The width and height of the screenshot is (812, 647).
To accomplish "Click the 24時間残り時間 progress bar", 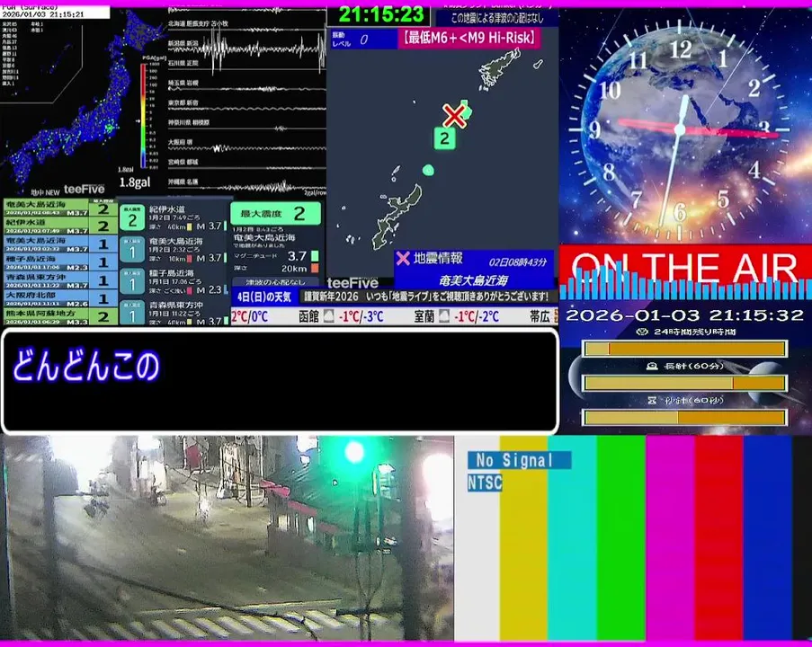I will (685, 349).
